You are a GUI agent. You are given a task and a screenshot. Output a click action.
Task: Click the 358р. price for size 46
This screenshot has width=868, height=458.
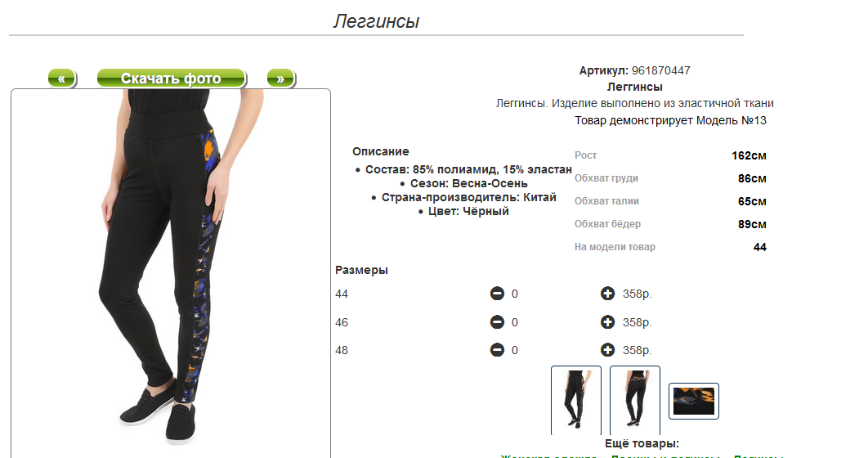(638, 322)
